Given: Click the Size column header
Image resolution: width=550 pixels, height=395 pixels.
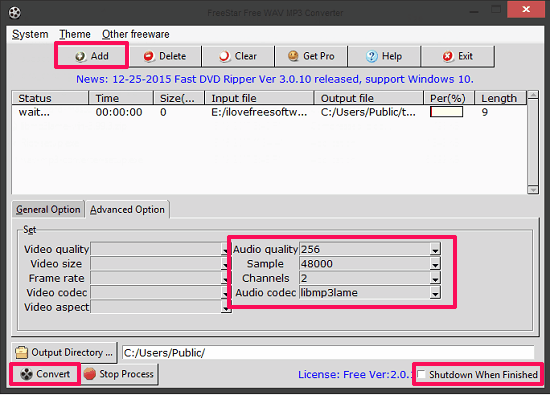Looking at the screenshot, I should (179, 98).
